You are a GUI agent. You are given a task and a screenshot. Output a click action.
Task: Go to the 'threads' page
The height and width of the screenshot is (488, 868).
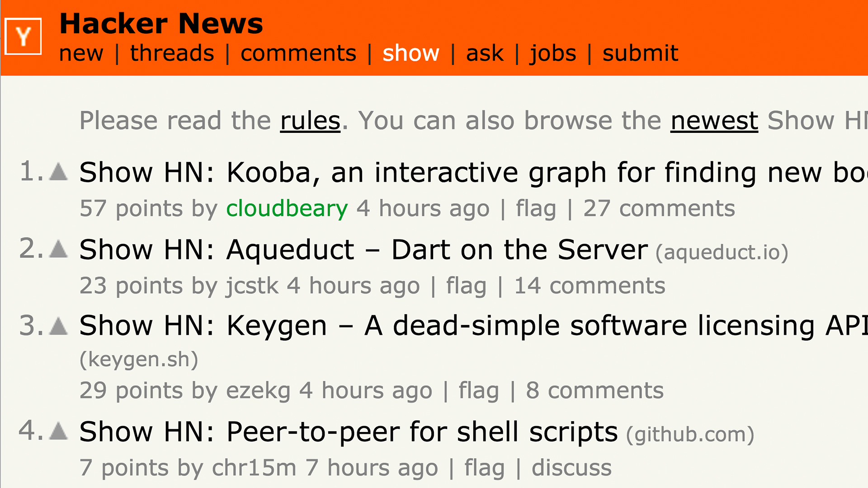(172, 53)
